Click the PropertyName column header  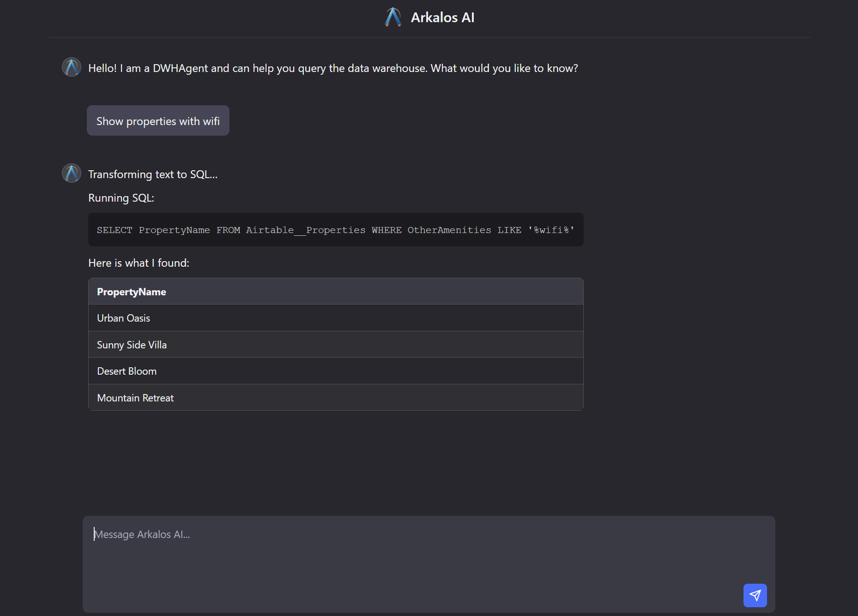click(x=132, y=292)
